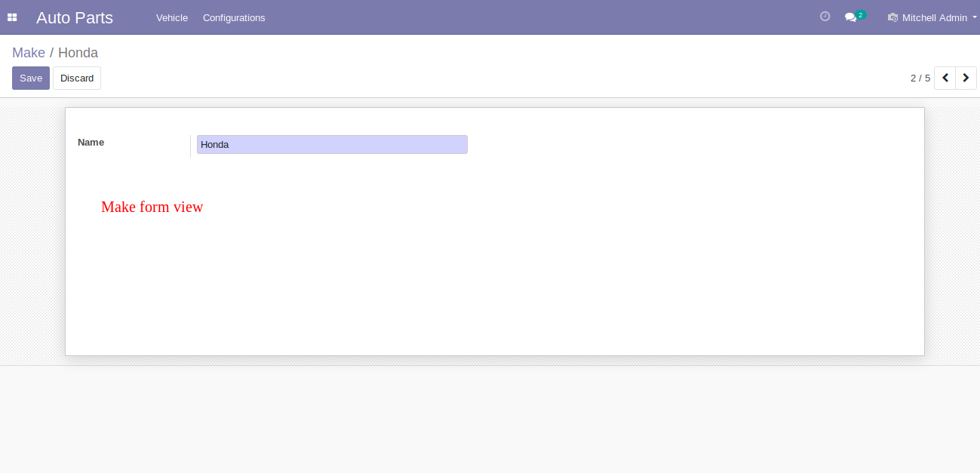Click the 2 / 5 pager counter
Viewport: 980px width, 473px height.
(x=920, y=78)
